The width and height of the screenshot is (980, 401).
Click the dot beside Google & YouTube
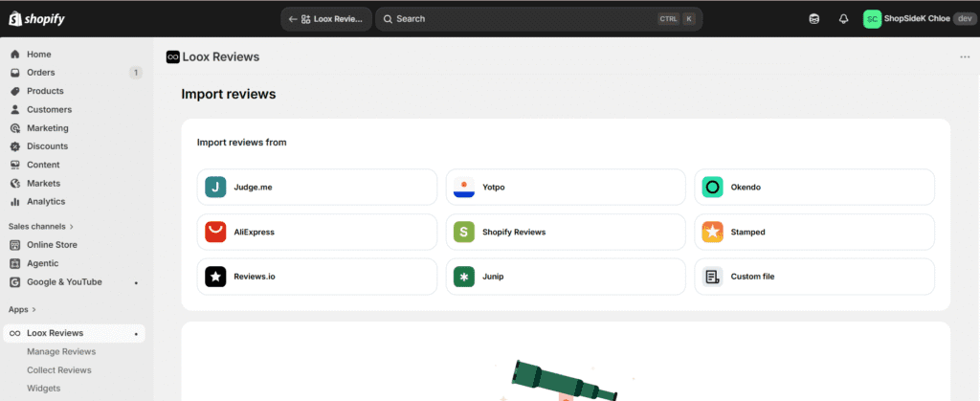[136, 283]
